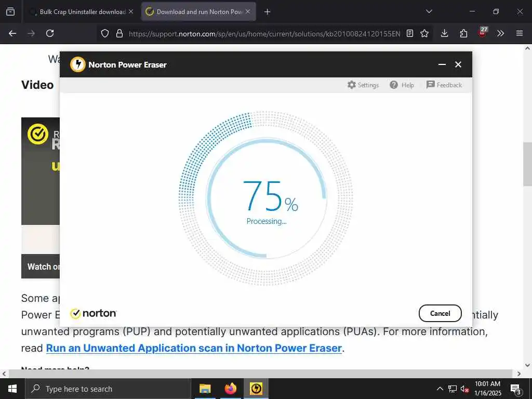Bookmark this page with star icon
The height and width of the screenshot is (399, 532).
coord(424,33)
